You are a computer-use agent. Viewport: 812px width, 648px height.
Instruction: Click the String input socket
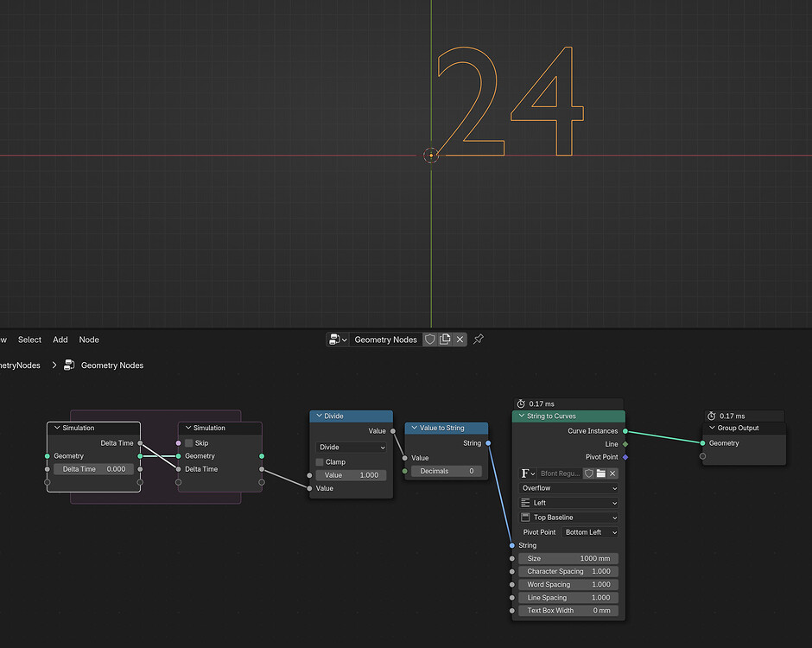(512, 545)
